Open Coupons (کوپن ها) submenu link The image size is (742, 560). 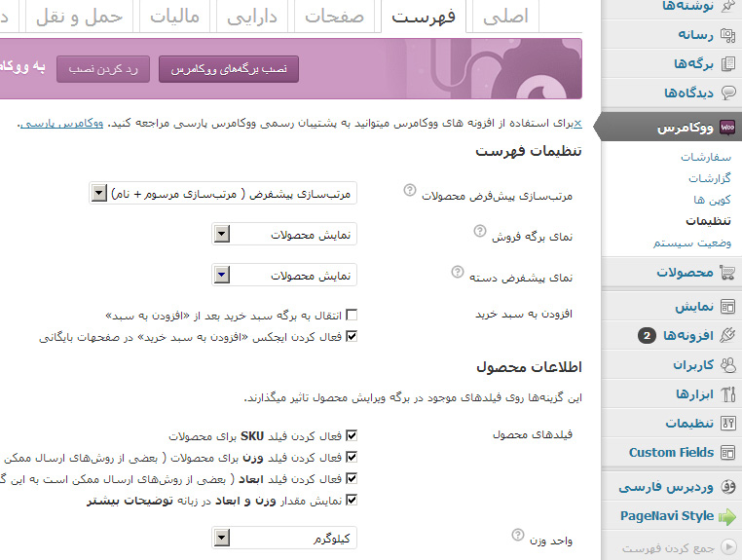pyautogui.click(x=712, y=200)
